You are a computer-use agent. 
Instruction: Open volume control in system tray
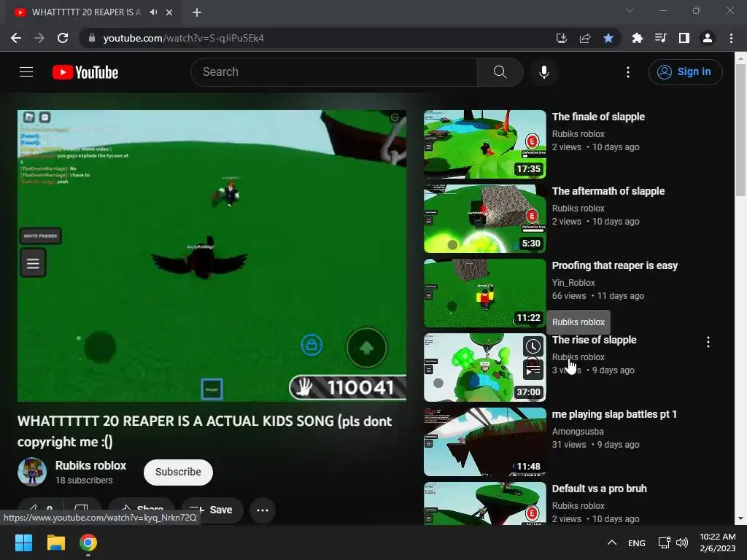click(x=682, y=542)
